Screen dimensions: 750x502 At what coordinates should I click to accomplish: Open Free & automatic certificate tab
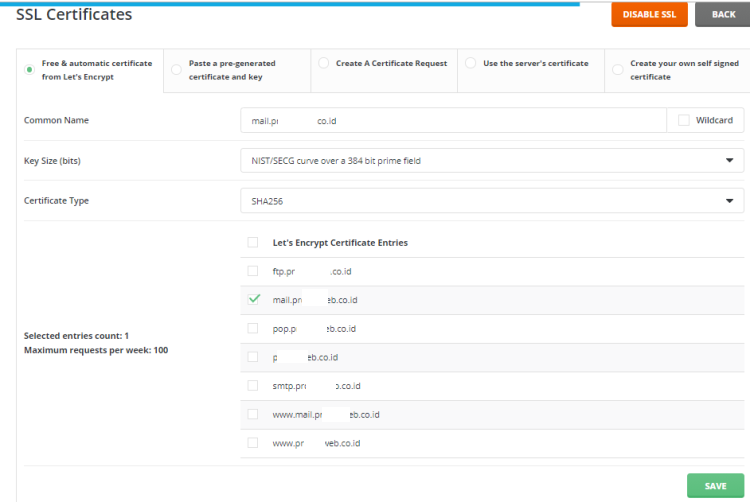point(90,70)
